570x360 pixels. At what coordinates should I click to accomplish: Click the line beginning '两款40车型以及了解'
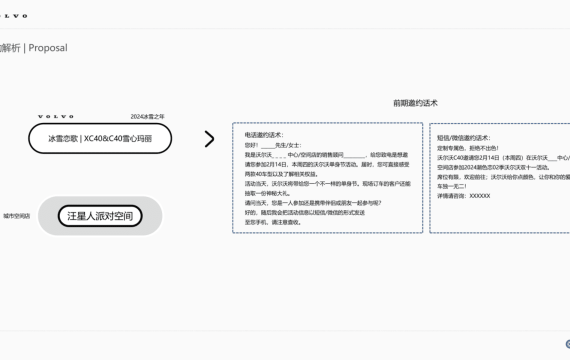coord(281,174)
